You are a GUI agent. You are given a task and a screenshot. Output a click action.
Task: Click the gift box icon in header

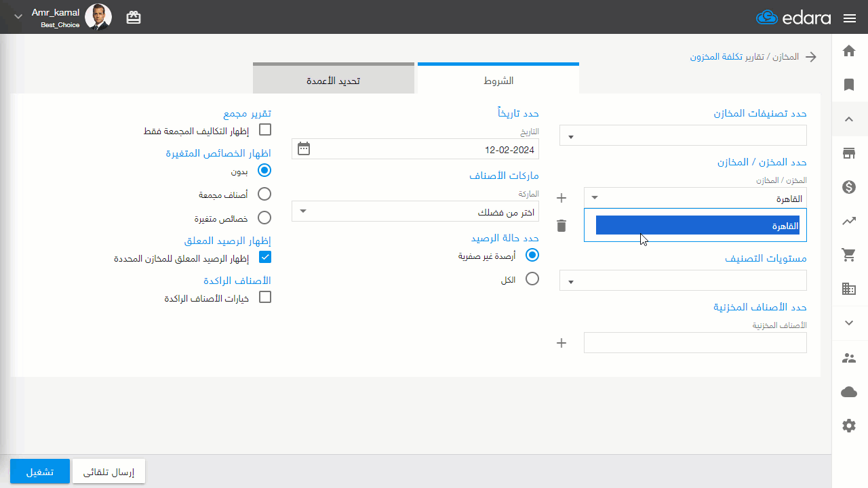click(134, 18)
